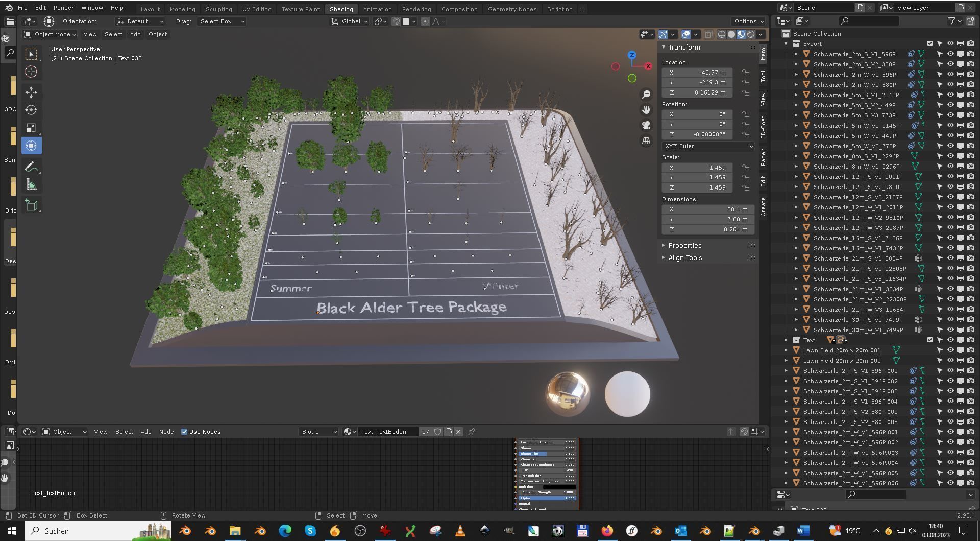This screenshot has height=541, width=980.
Task: Activate the Rotate tool
Action: [x=31, y=110]
